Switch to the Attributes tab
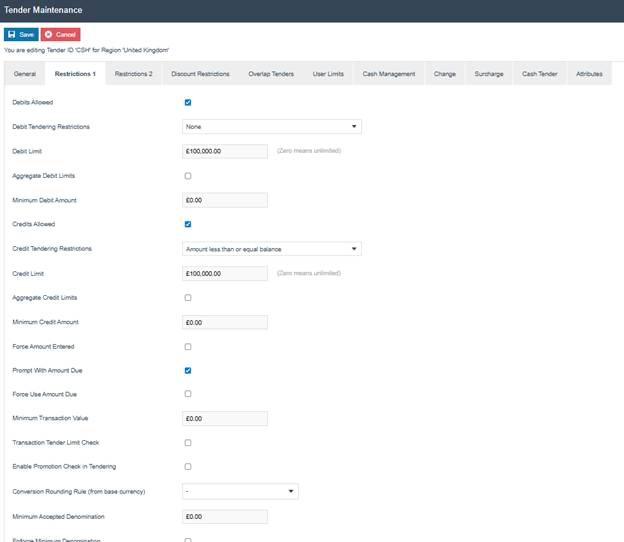 tap(589, 74)
